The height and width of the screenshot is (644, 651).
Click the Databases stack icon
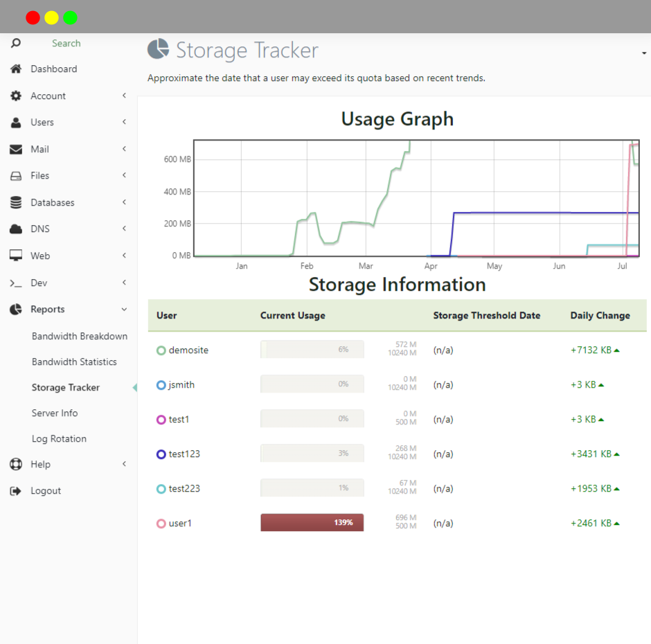point(16,203)
